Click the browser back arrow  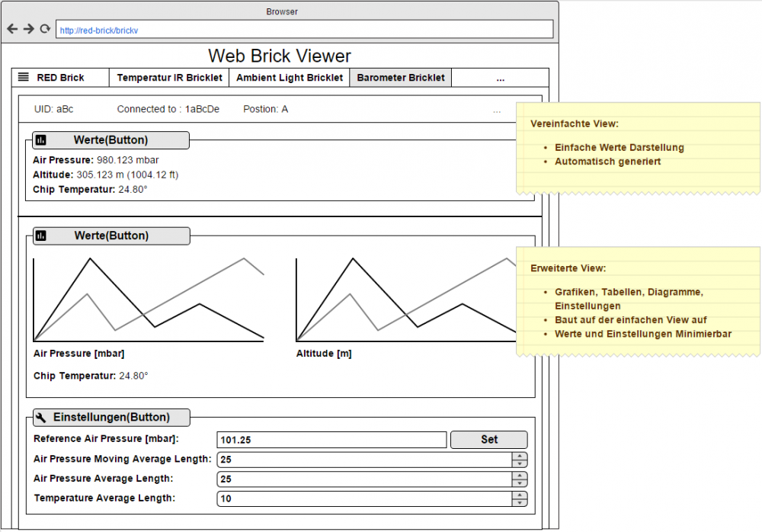[11, 28]
